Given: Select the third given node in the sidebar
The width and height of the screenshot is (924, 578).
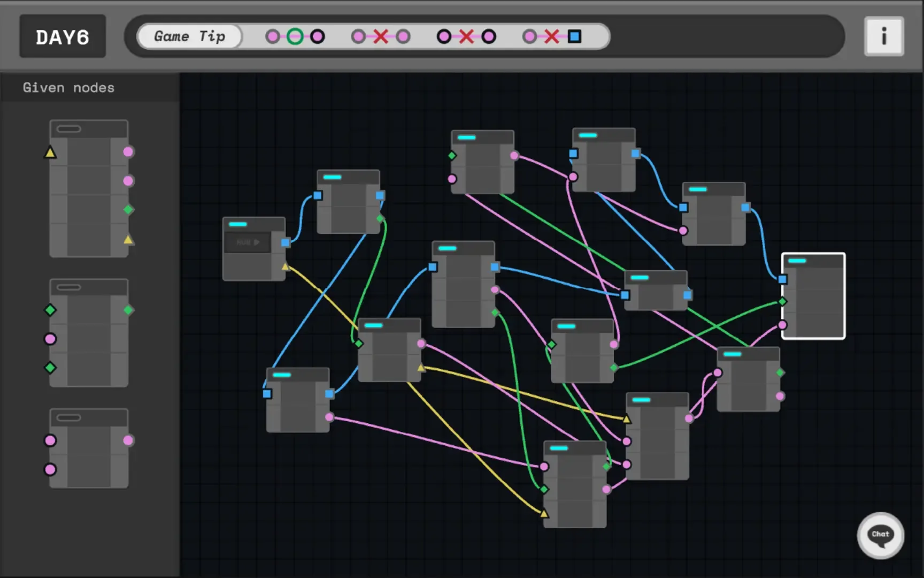Looking at the screenshot, I should 89,450.
